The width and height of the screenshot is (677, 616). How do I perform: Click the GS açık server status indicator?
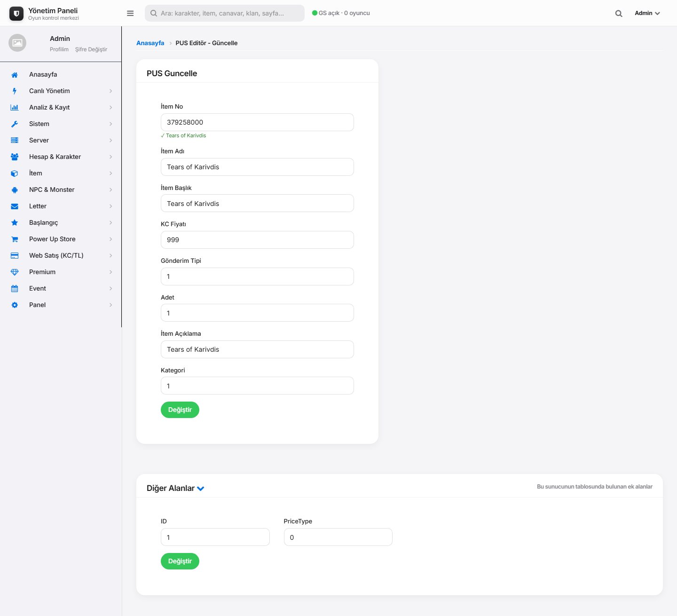click(341, 13)
